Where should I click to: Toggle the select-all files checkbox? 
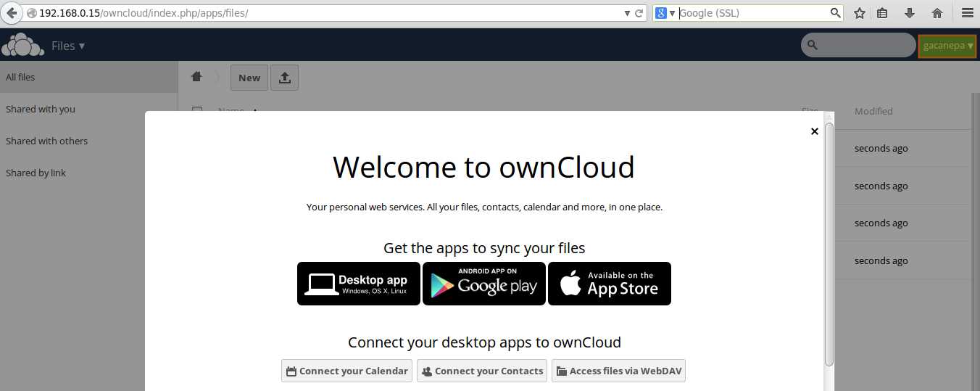(x=196, y=111)
